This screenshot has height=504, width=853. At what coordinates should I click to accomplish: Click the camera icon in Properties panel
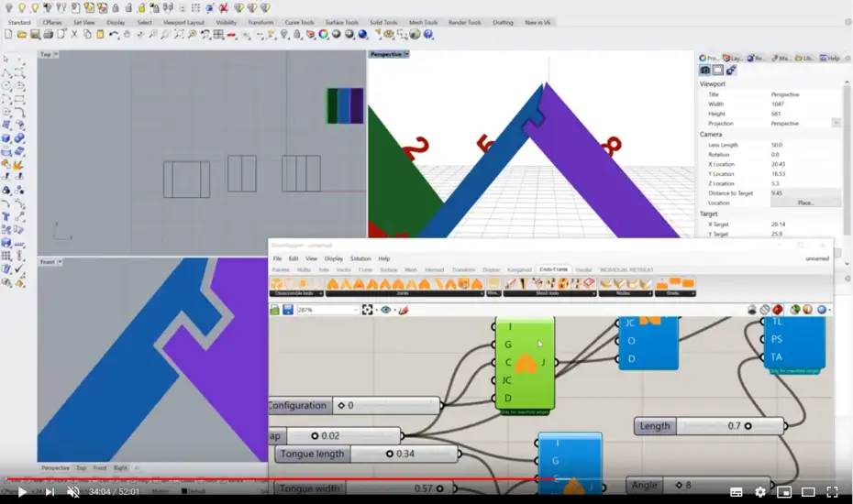pos(704,71)
